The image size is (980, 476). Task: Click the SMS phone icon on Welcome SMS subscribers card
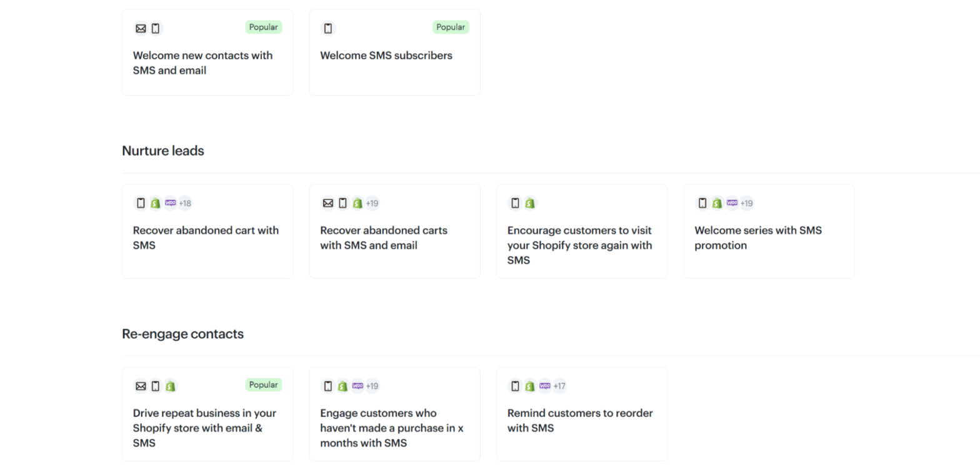(327, 28)
